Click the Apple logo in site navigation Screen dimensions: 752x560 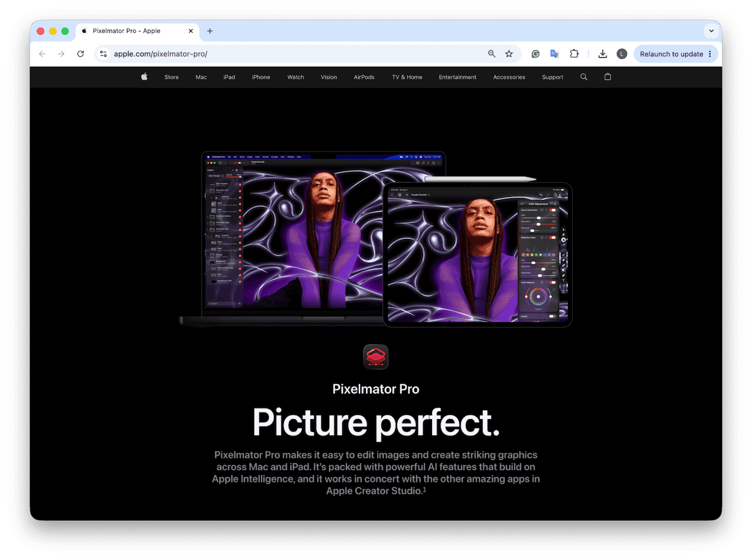tap(144, 77)
